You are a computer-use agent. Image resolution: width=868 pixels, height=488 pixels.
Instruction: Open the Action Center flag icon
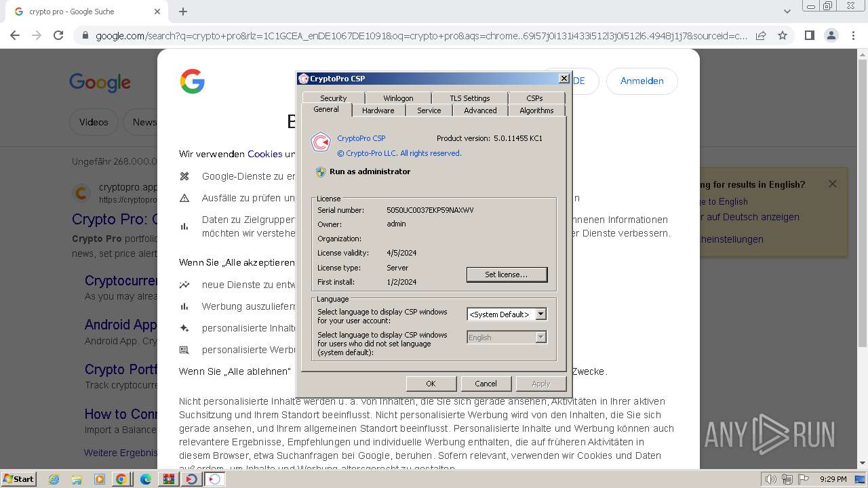(x=804, y=479)
